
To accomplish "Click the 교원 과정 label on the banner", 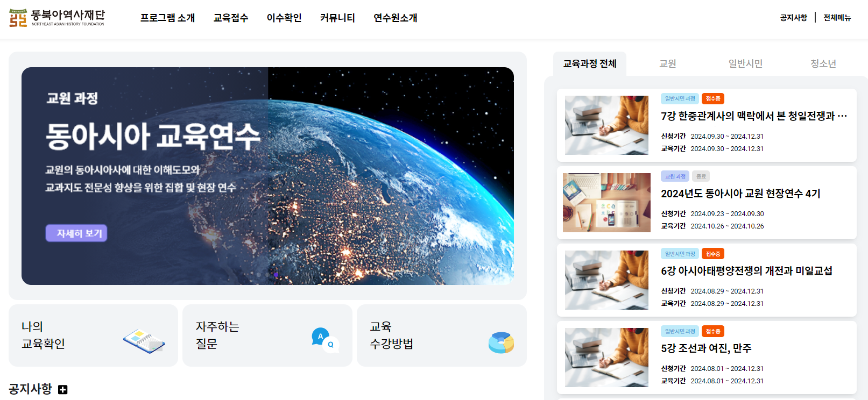I will (x=72, y=98).
